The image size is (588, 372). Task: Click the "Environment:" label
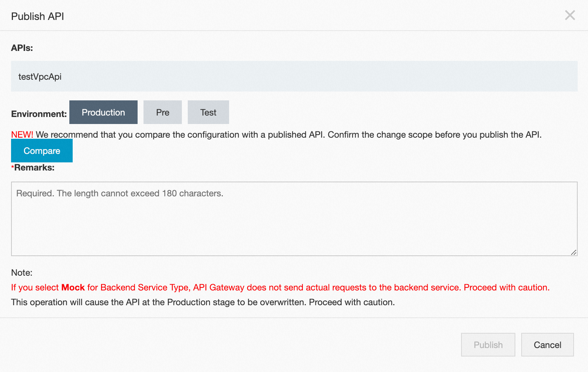[39, 114]
